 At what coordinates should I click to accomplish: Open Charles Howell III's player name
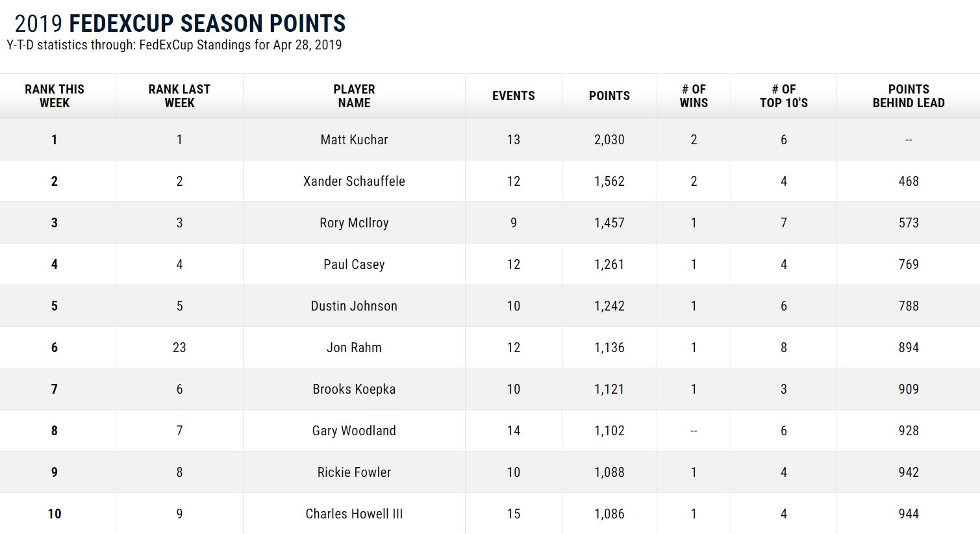point(354,514)
